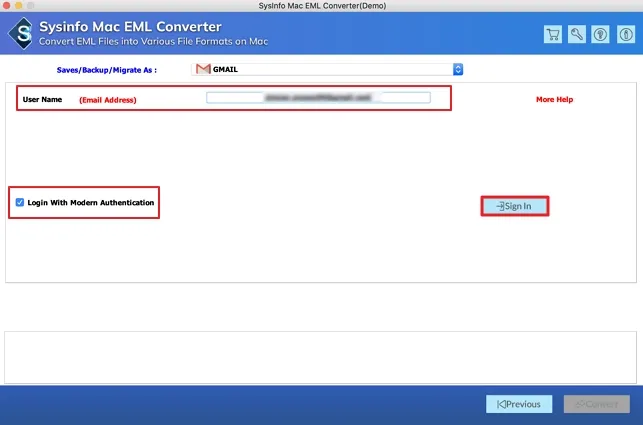Click the User Name label
Image resolution: width=643 pixels, height=425 pixels.
pyautogui.click(x=42, y=99)
